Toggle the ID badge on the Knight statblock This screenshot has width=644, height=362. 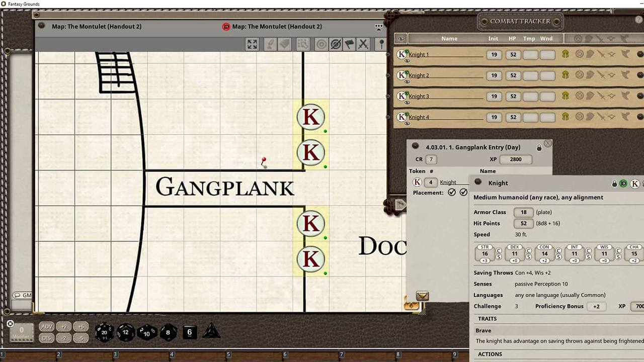(624, 184)
